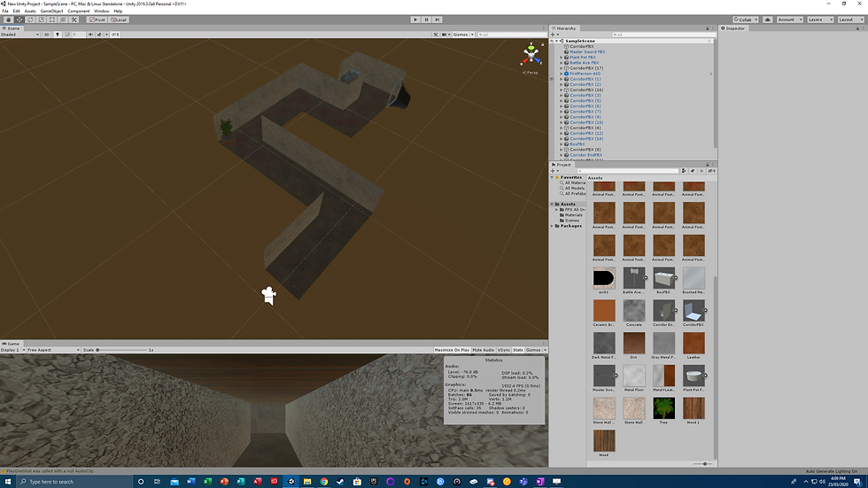The image size is (868, 488).
Task: Toggle Local handle rotation
Action: [119, 19]
